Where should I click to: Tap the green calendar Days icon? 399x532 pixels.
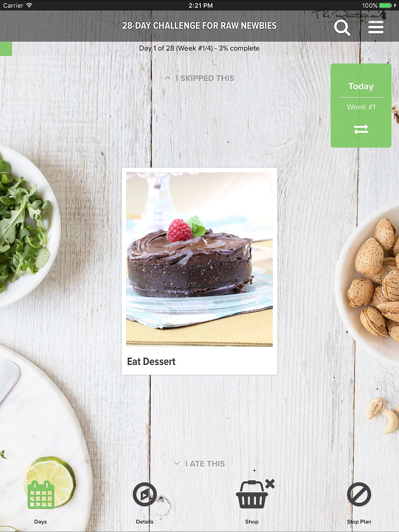pos(41,495)
